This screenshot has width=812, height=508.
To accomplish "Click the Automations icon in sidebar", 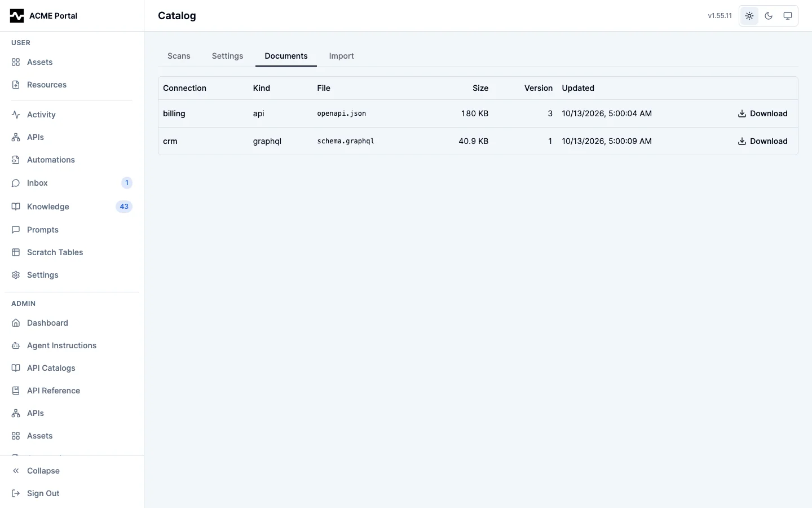I will click(16, 160).
